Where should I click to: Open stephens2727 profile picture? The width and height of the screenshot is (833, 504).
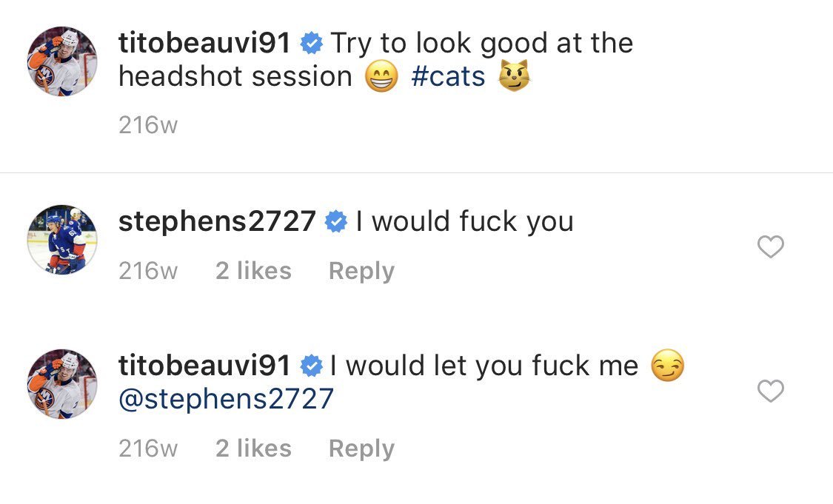(x=62, y=240)
